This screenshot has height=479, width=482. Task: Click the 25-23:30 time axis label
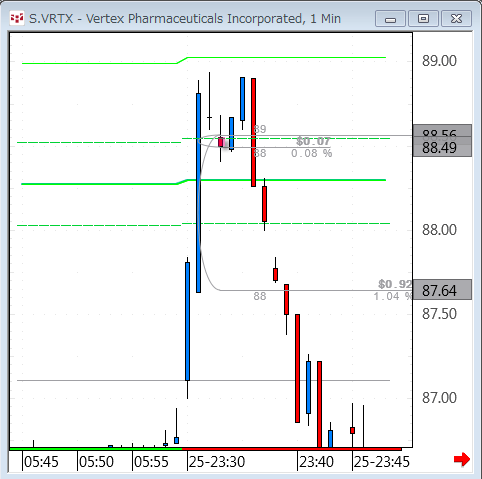tap(217, 462)
